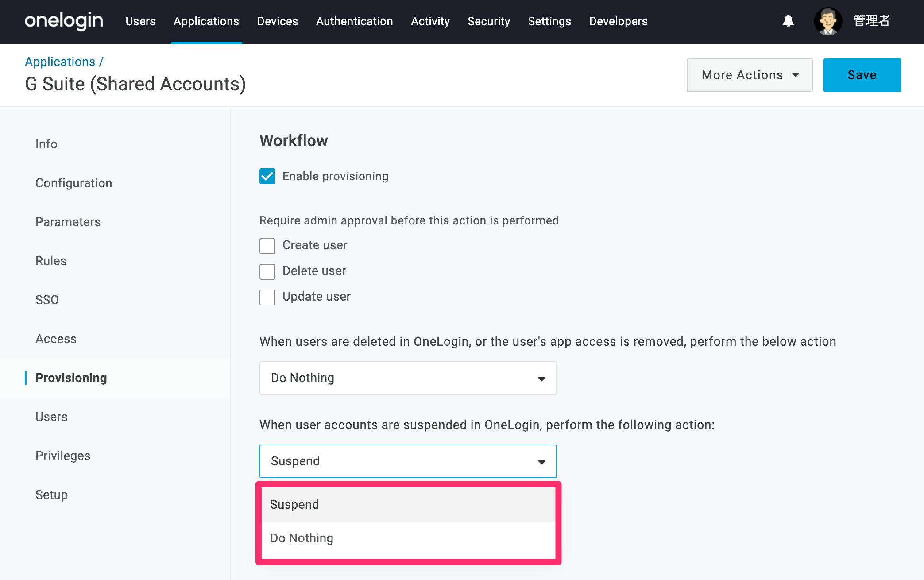Click the OneLogin logo
This screenshot has height=580, width=924.
[64, 21]
